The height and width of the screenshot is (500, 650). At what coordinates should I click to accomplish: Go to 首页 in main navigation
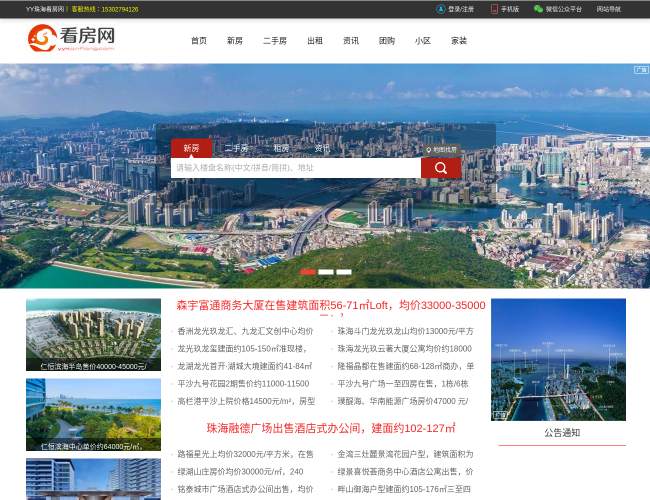click(x=199, y=41)
